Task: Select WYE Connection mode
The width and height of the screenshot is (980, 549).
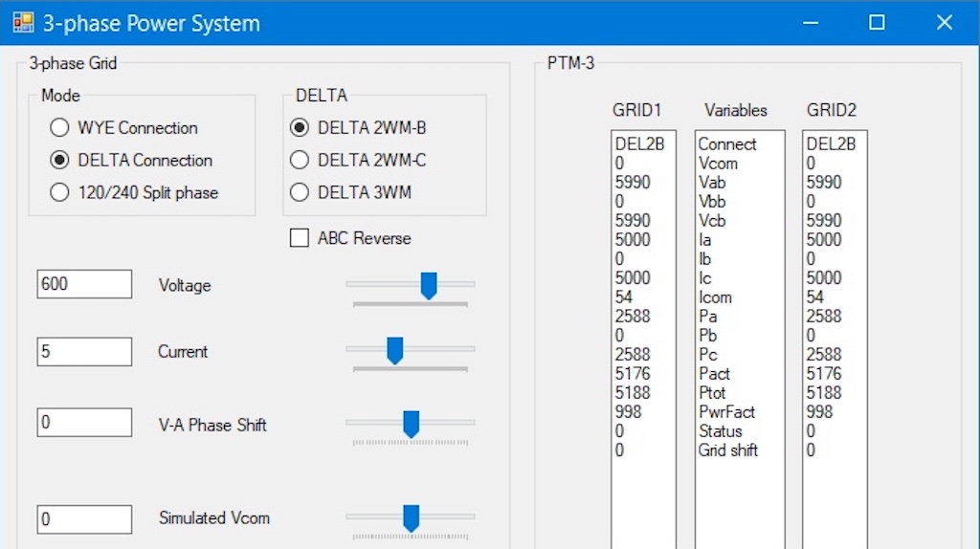Action: [x=60, y=128]
